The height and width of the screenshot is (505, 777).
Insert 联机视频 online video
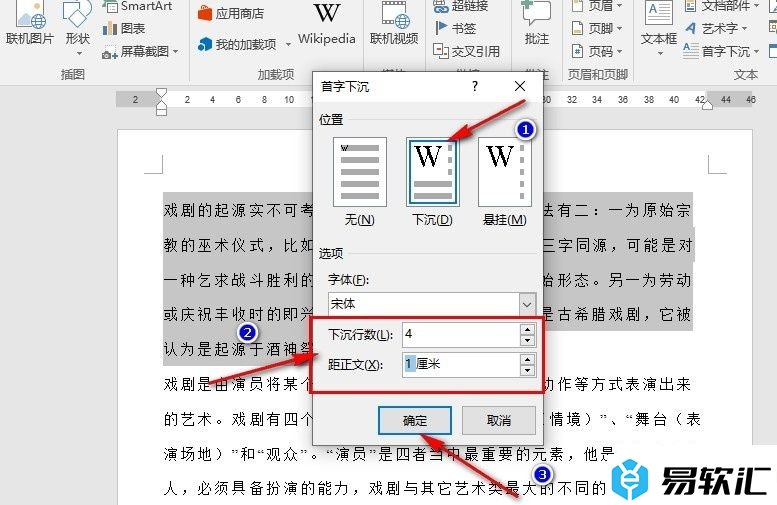tap(394, 24)
